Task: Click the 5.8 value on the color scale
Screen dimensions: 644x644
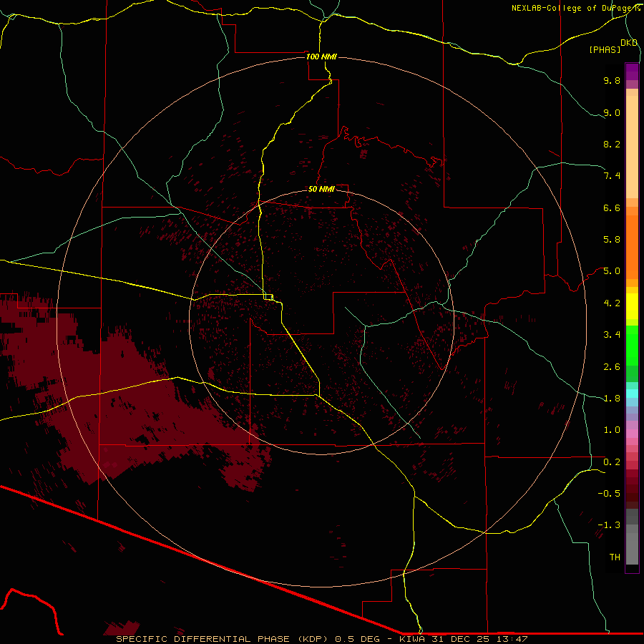Action: click(x=612, y=240)
